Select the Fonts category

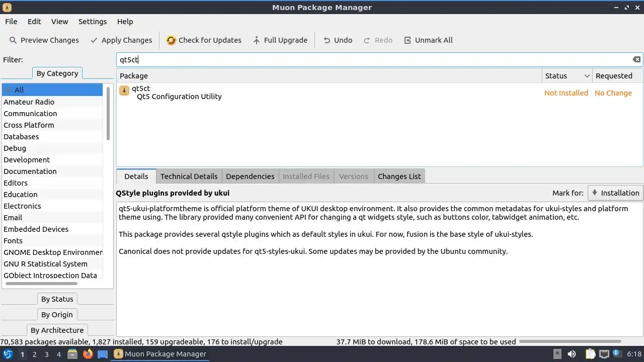point(52,241)
